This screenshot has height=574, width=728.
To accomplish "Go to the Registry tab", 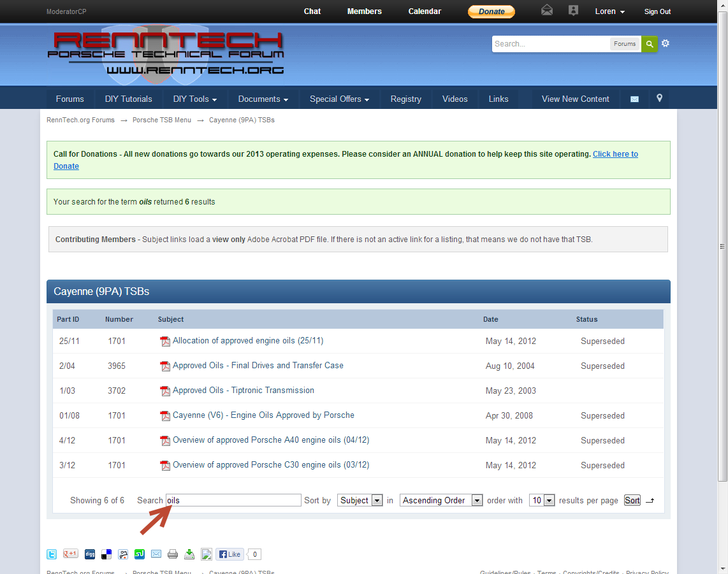I will pyautogui.click(x=405, y=99).
